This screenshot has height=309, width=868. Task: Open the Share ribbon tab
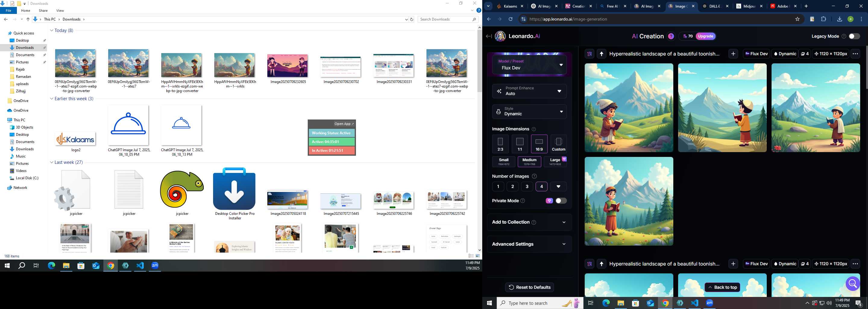43,11
